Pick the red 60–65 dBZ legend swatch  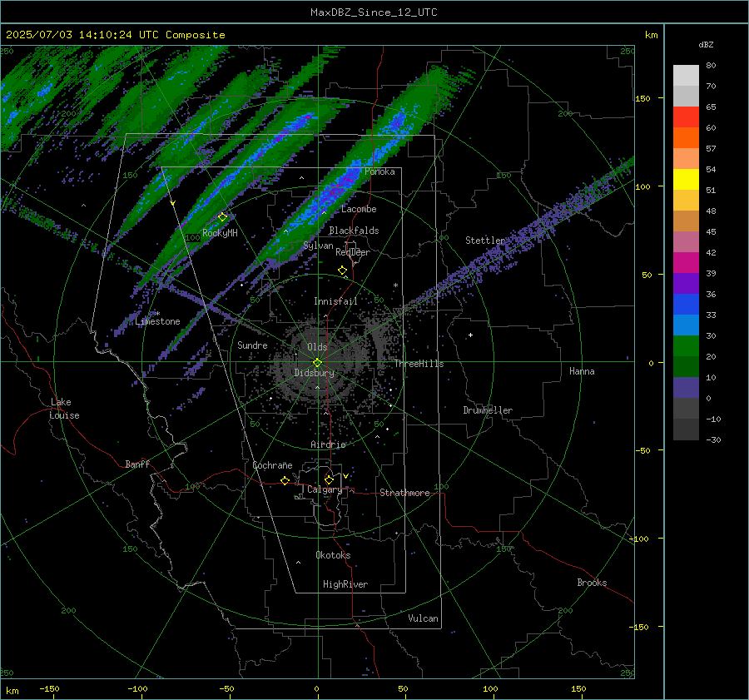pos(686,117)
